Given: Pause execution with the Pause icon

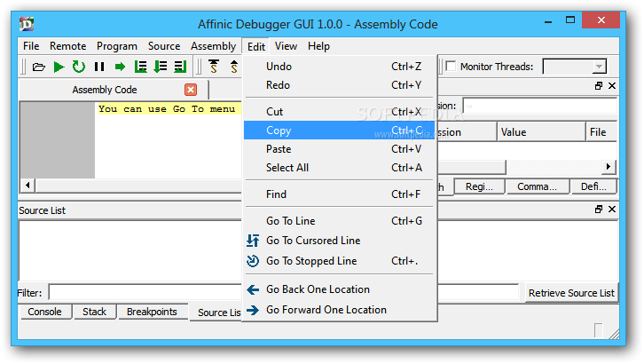Looking at the screenshot, I should click(99, 67).
